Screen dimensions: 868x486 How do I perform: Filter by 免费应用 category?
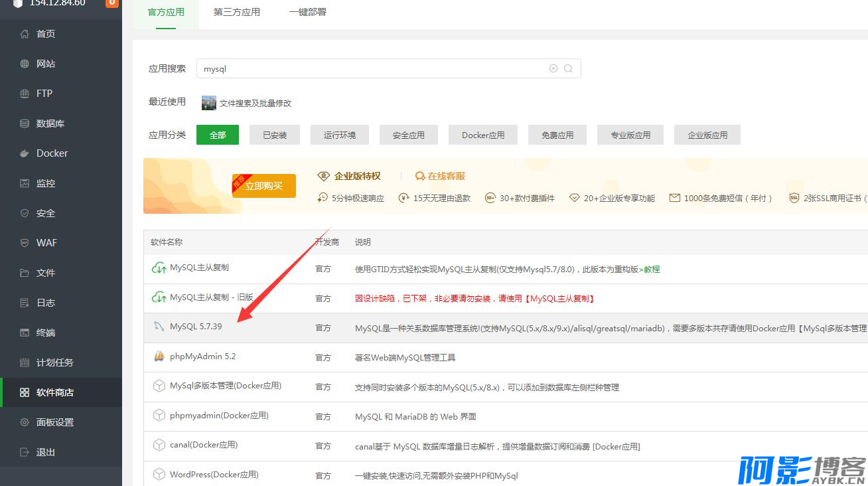557,135
